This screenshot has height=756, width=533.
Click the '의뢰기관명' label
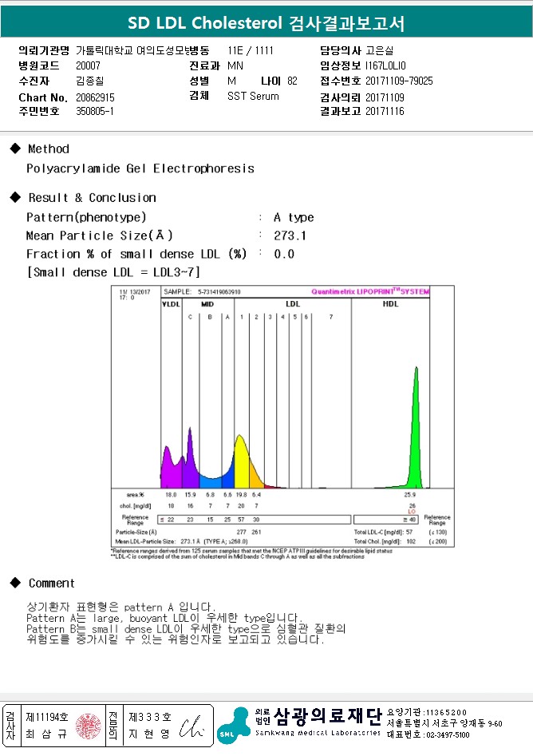(44, 50)
